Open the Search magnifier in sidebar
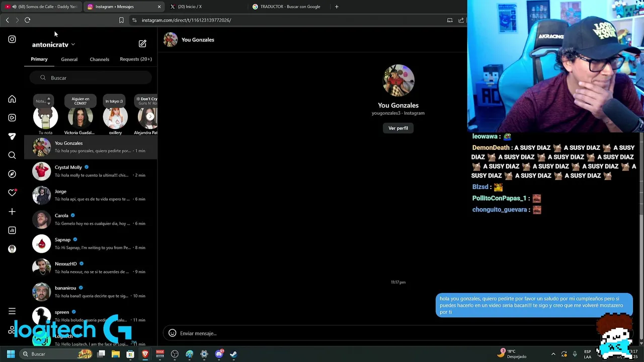 click(12, 155)
